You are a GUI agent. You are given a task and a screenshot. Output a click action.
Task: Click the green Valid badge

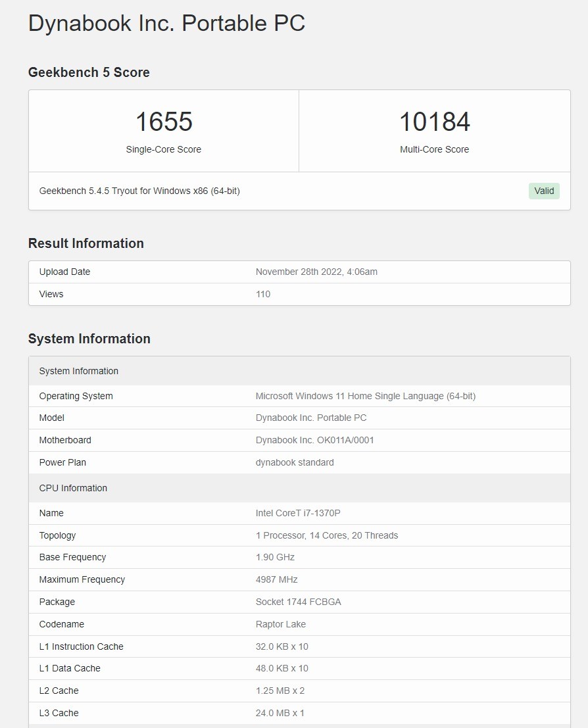(x=544, y=191)
